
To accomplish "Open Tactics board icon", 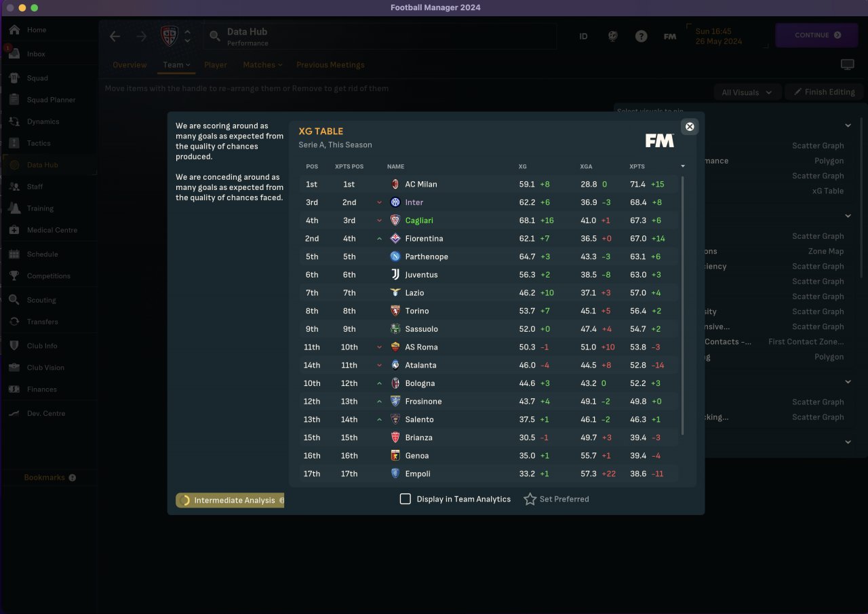I will pos(14,143).
